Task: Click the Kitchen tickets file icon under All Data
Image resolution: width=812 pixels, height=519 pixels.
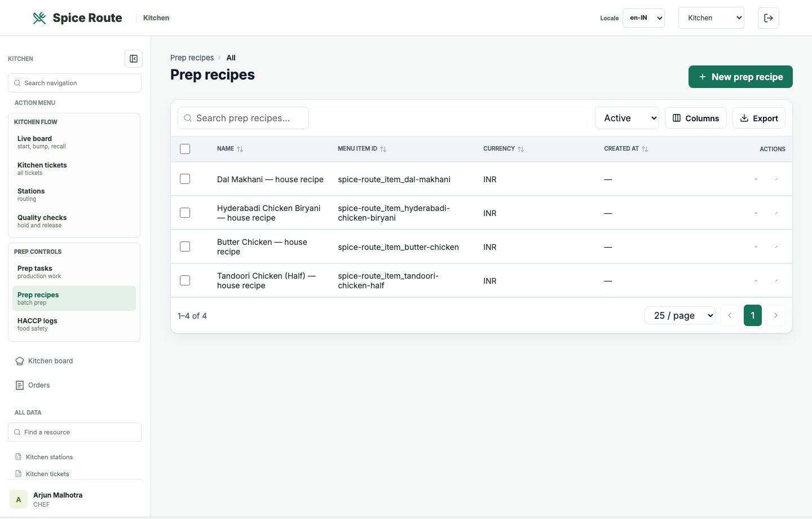Action: pos(18,474)
